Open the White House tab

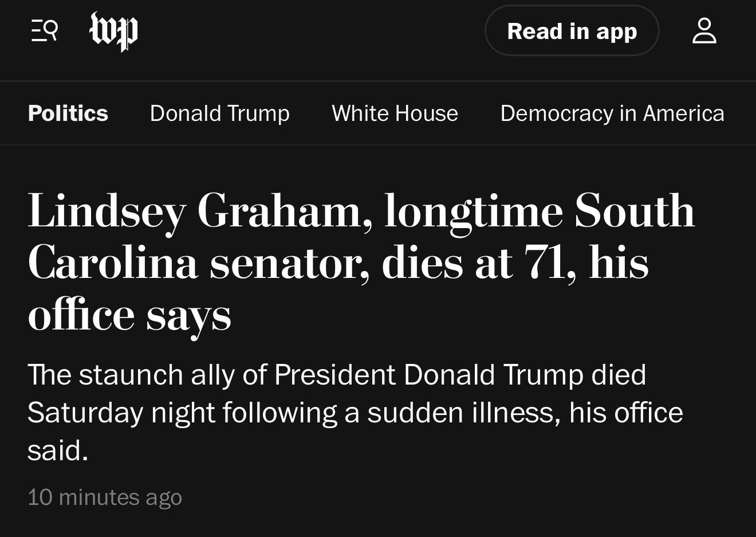coord(395,113)
